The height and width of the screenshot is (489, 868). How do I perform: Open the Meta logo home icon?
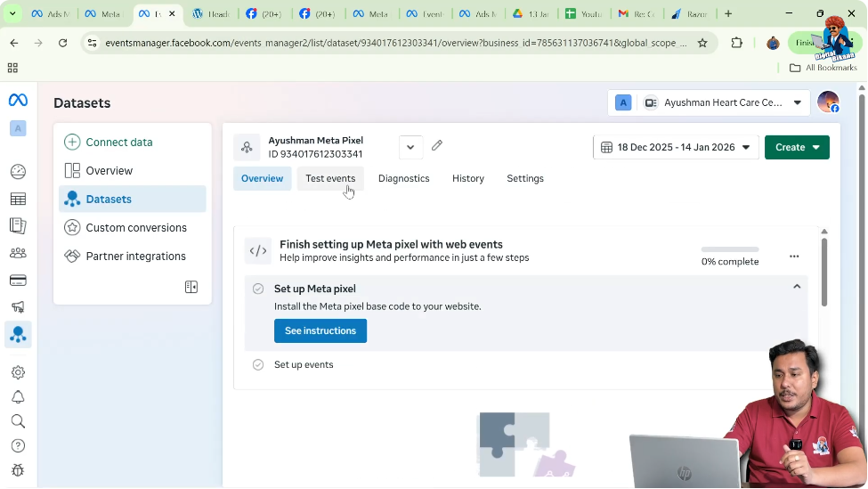click(x=18, y=101)
